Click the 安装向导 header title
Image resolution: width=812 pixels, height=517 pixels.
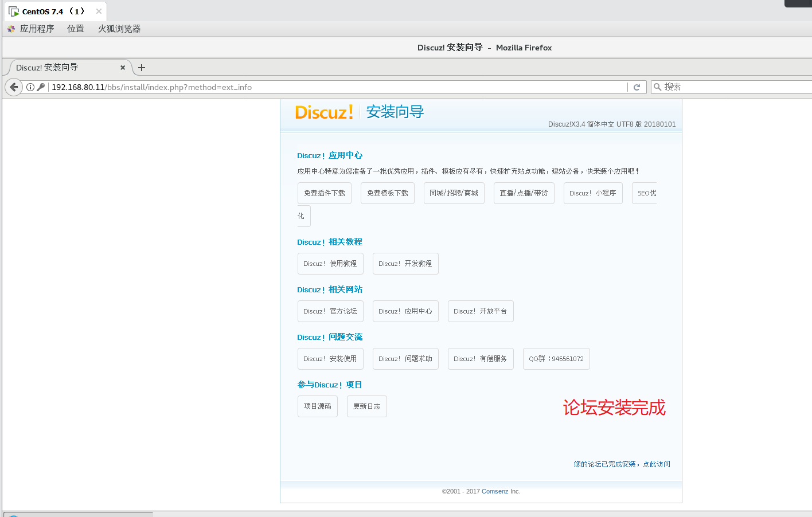click(x=395, y=112)
